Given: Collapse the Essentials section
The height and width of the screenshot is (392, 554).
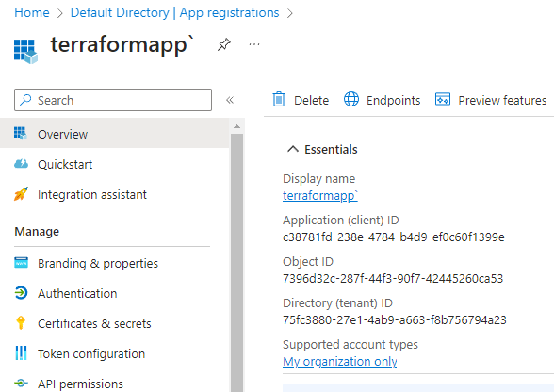Looking at the screenshot, I should [x=292, y=149].
